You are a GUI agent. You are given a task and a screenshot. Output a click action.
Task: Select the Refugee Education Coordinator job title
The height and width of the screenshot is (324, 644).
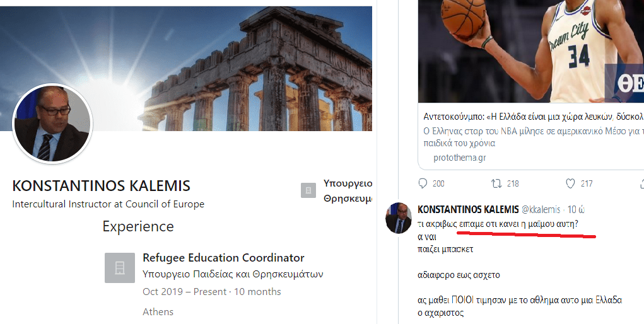[223, 258]
